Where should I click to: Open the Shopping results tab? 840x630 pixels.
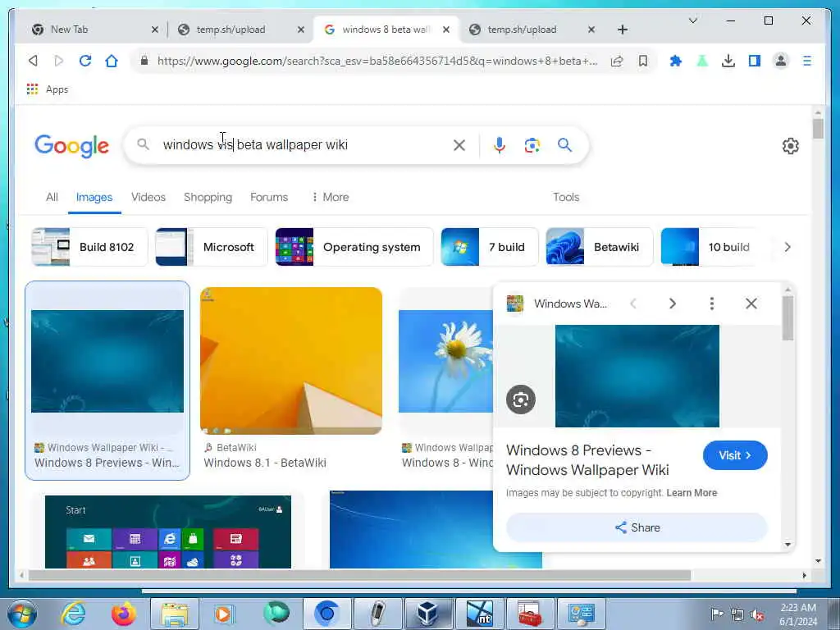[208, 197]
